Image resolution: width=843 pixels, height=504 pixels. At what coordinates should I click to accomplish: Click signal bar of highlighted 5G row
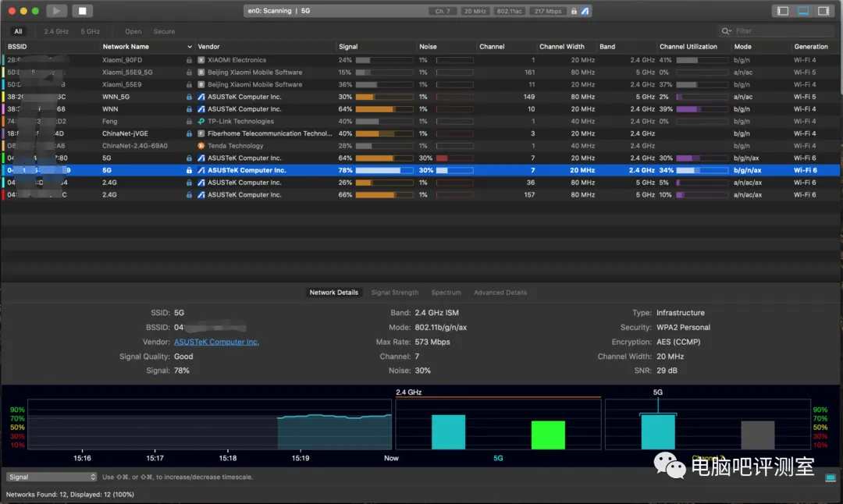click(x=384, y=170)
